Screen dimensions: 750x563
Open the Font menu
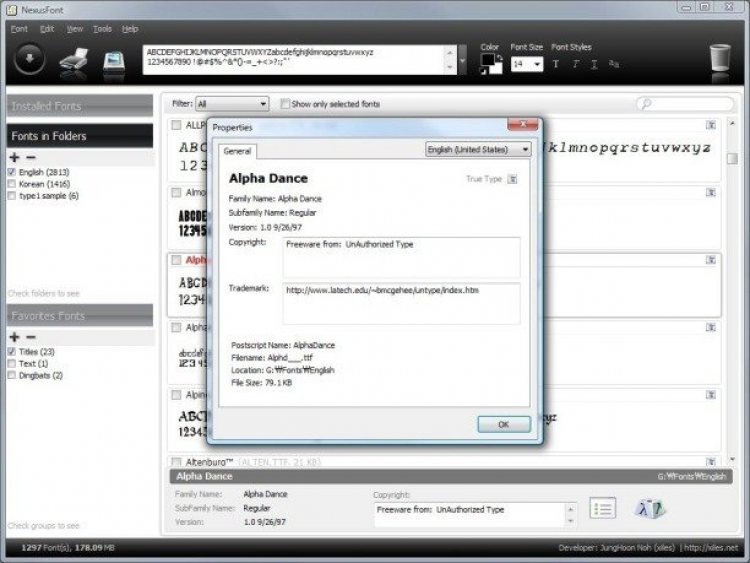point(19,29)
